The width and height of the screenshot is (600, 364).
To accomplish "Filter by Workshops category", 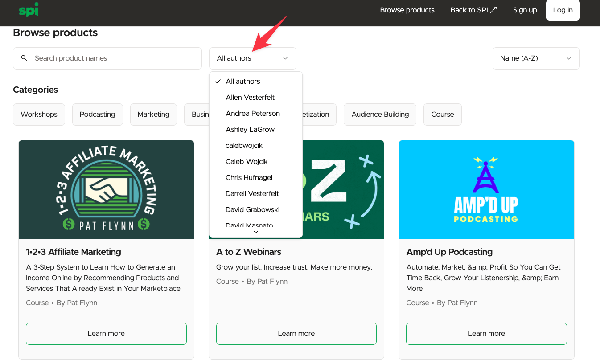I will coord(39,115).
